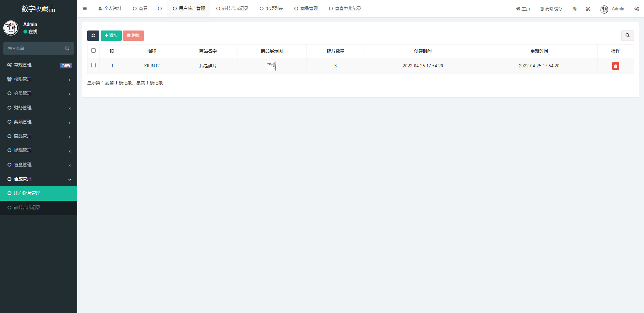
Task: Click the Admin avatar image in top bar
Action: point(604,9)
